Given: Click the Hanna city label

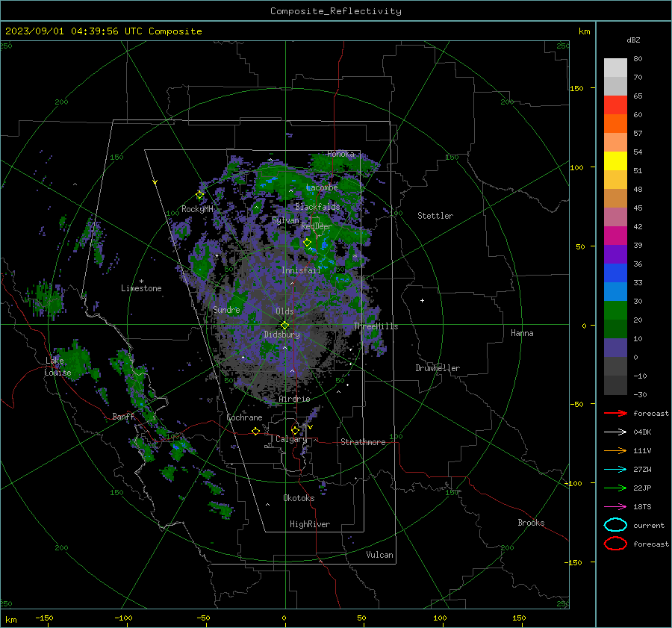Looking at the screenshot, I should [522, 333].
